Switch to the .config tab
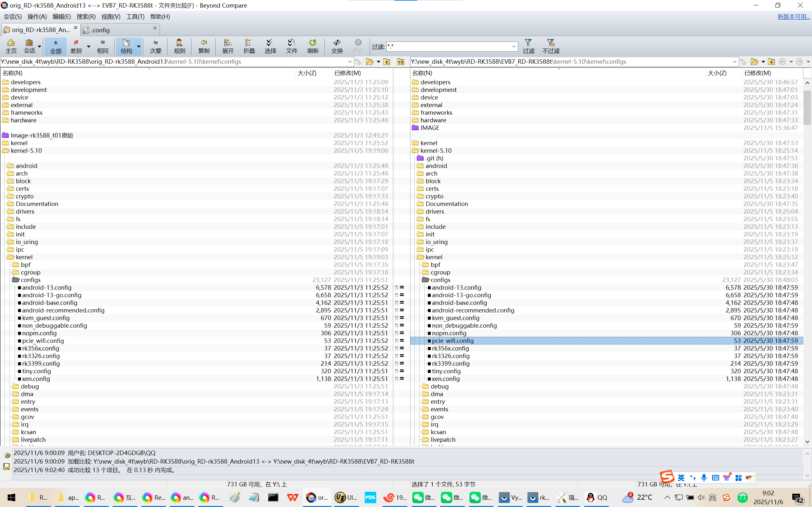The height and width of the screenshot is (507, 812). click(101, 30)
